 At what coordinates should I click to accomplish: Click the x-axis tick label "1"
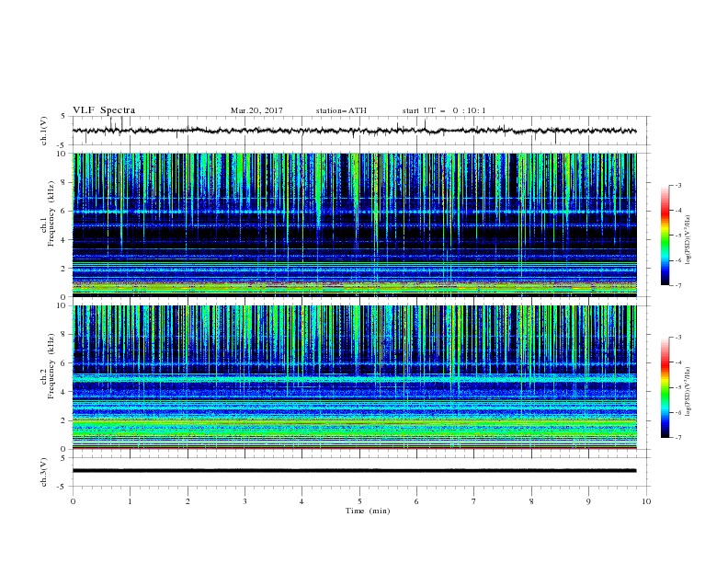coord(130,501)
